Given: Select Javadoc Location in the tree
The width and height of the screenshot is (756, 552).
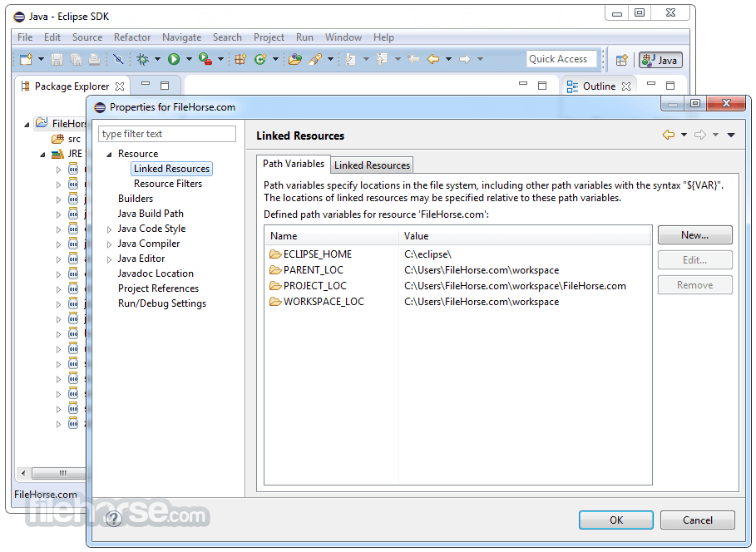Looking at the screenshot, I should (156, 274).
